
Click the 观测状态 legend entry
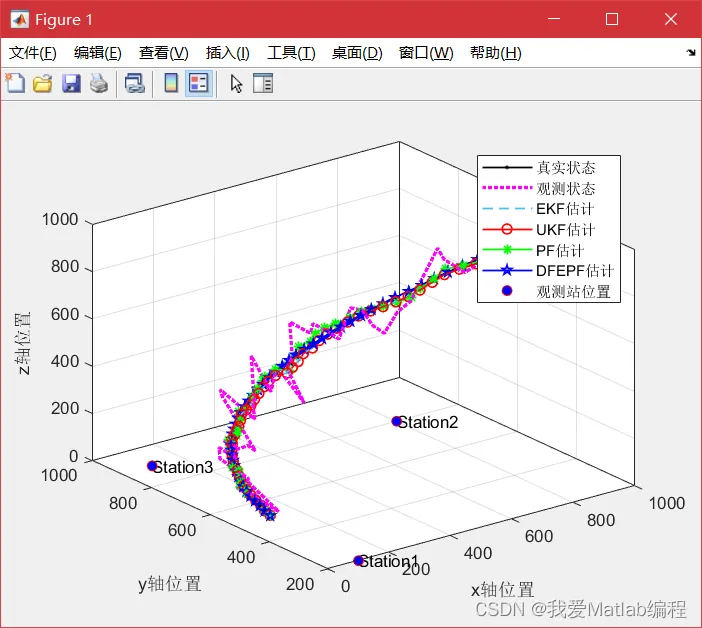point(539,188)
